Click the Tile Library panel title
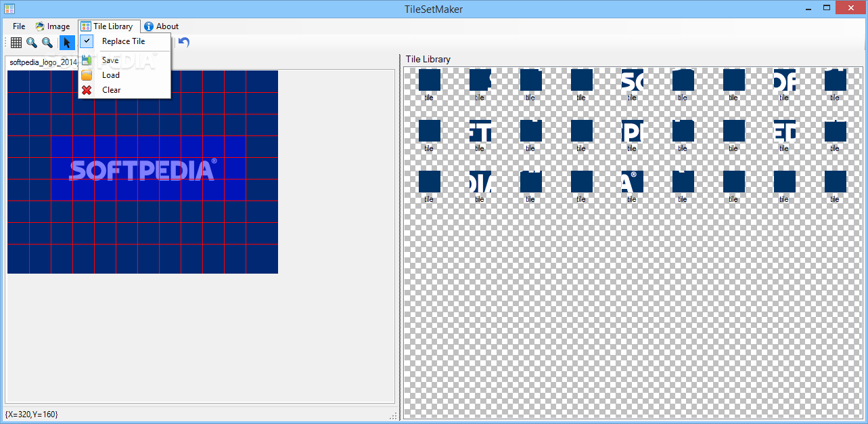Image resolution: width=868 pixels, height=424 pixels. click(428, 59)
